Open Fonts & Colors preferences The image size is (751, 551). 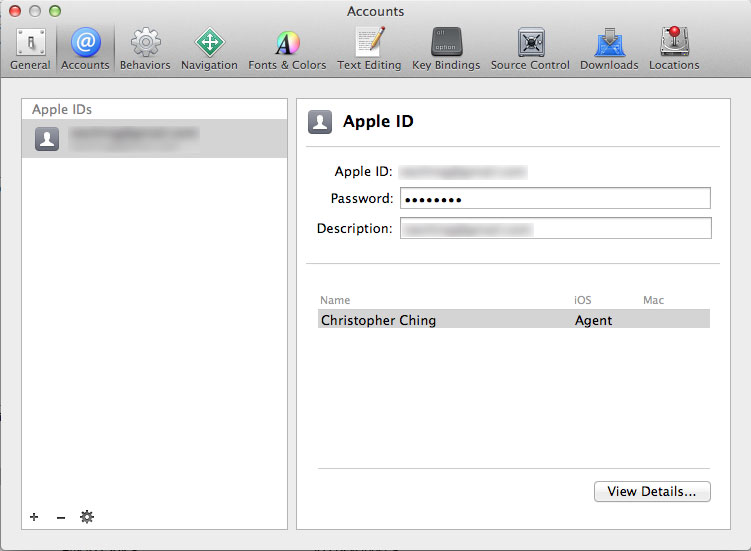[287, 49]
